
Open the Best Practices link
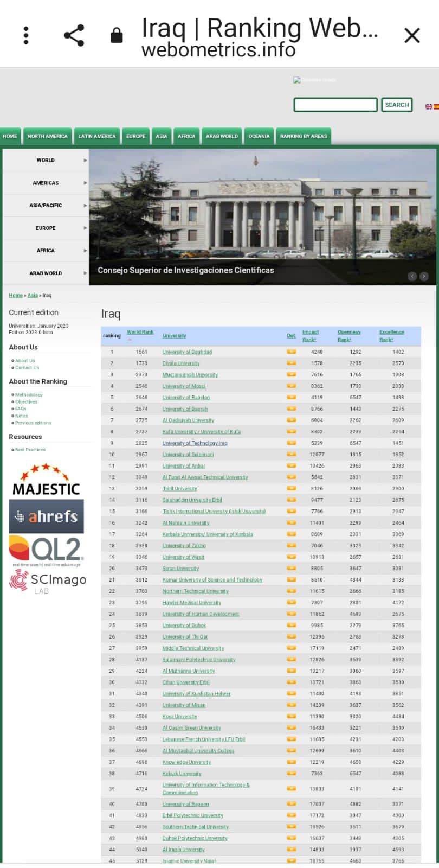30,450
